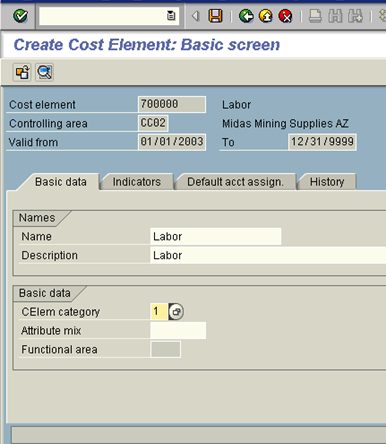The width and height of the screenshot is (386, 444).
Task: Cancel with the red X icon
Action: coord(285,16)
